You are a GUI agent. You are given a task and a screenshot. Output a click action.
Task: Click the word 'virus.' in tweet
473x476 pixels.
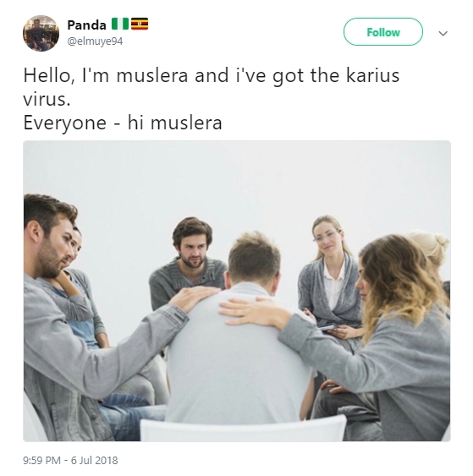point(47,99)
